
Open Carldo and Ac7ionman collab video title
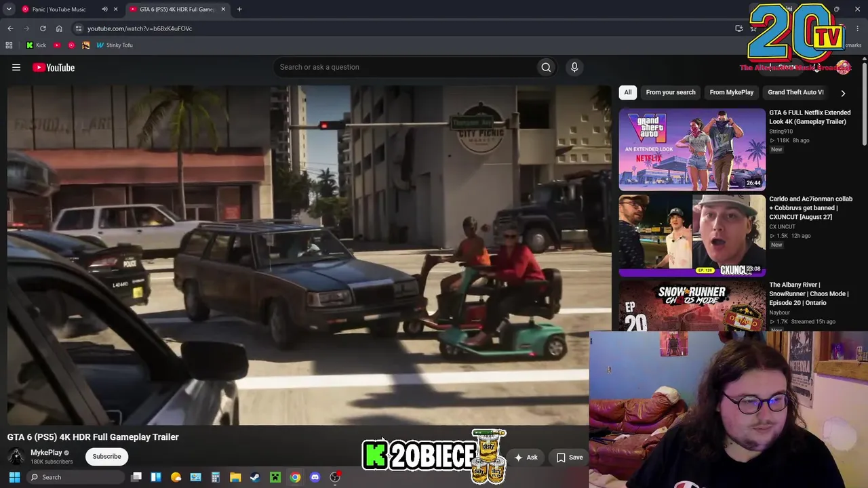point(811,208)
